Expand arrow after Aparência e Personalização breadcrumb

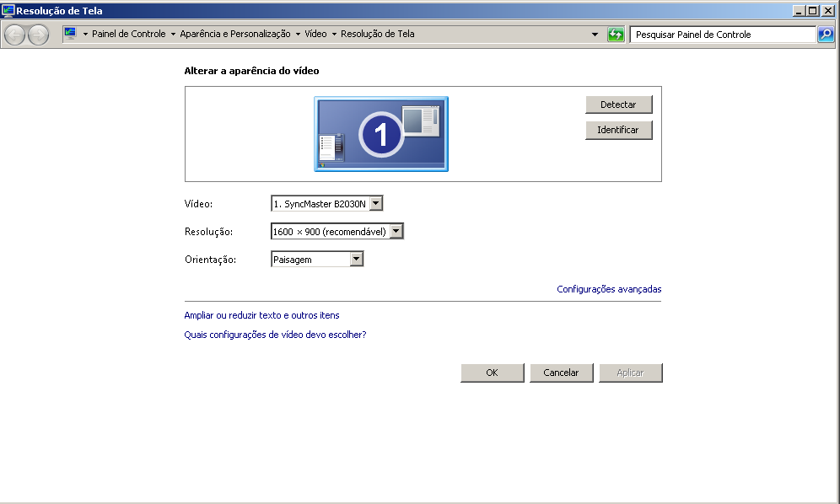point(298,35)
